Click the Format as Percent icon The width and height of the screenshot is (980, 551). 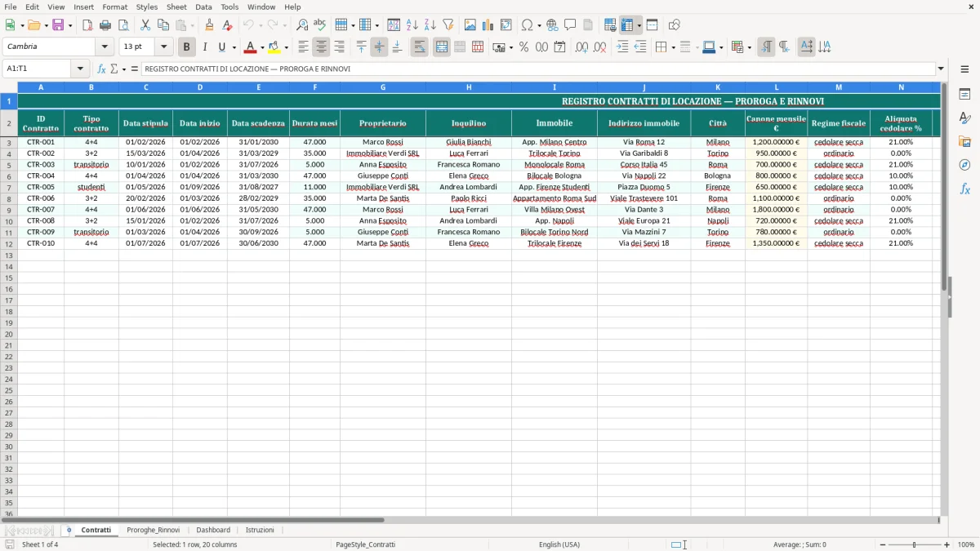point(524,47)
